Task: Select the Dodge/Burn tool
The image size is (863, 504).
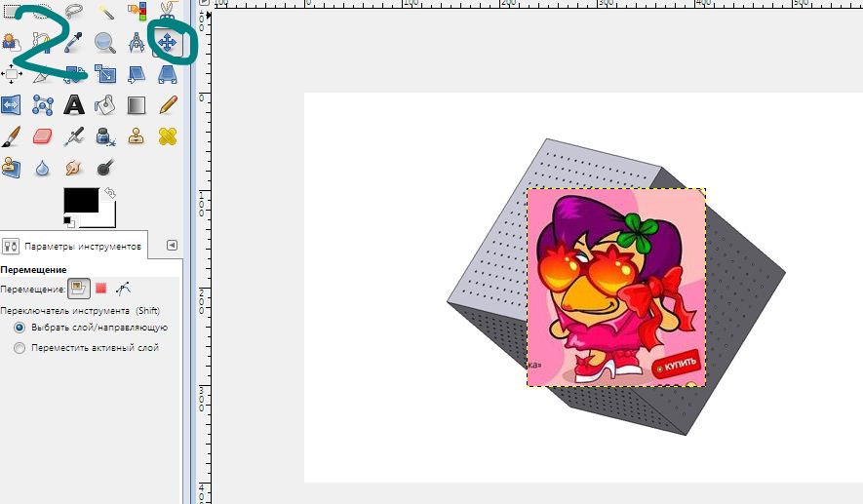Action: pyautogui.click(x=104, y=168)
